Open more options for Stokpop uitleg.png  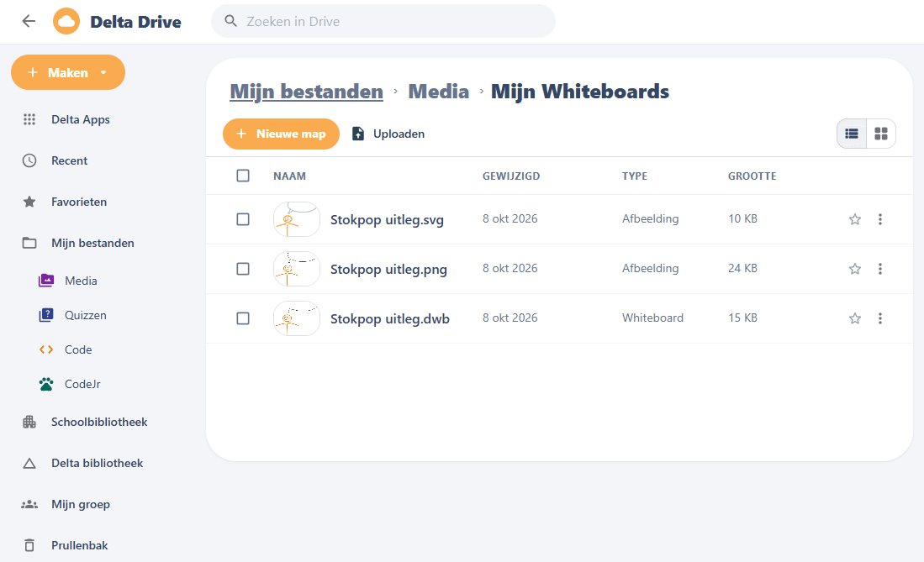[880, 269]
